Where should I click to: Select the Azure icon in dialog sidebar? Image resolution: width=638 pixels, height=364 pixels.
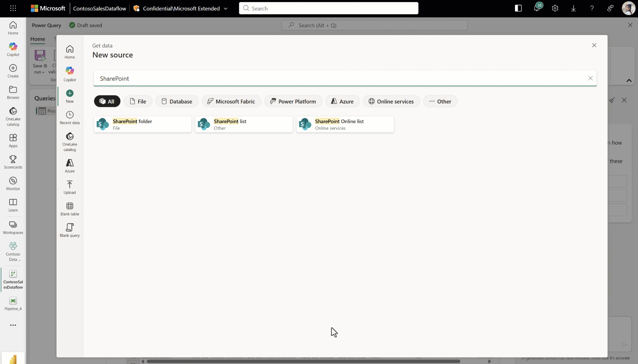(70, 163)
